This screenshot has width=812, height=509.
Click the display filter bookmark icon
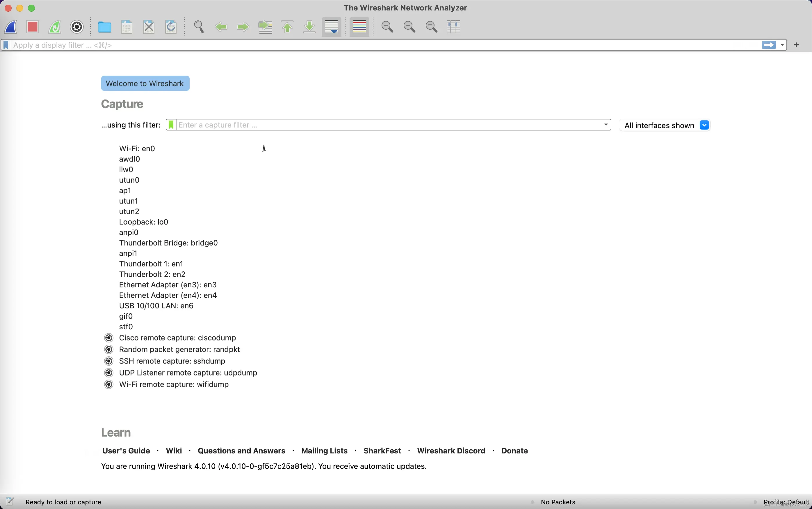(6, 45)
